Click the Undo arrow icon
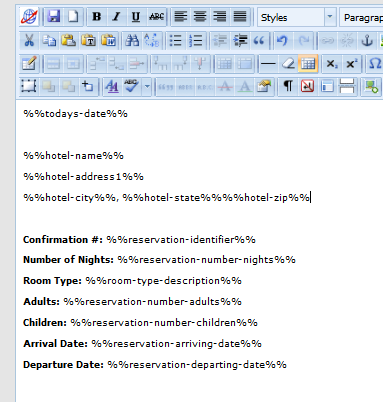The height and width of the screenshot is (402, 383). 283,41
